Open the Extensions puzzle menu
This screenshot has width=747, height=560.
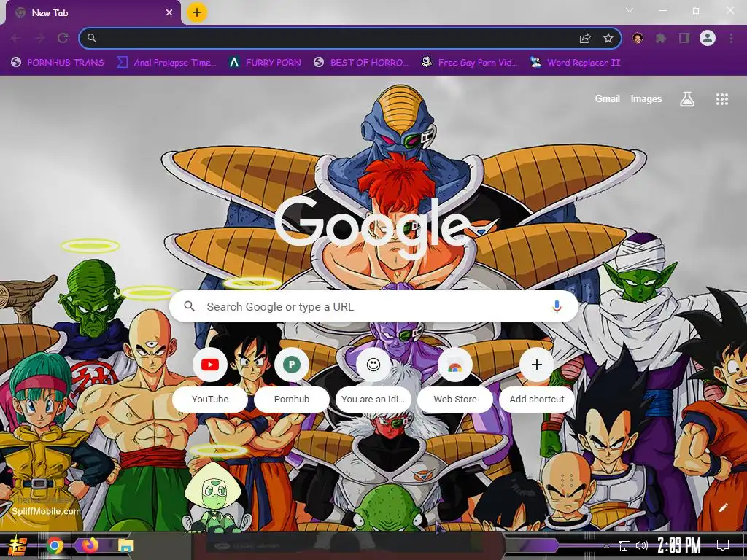(x=661, y=38)
